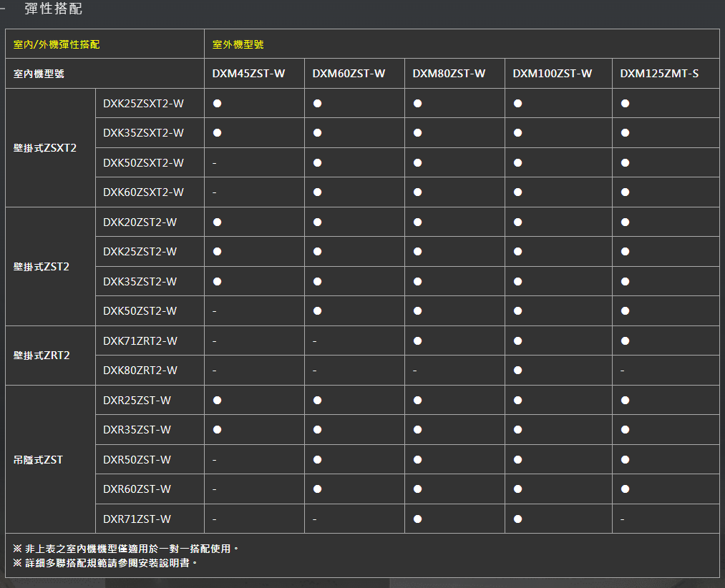This screenshot has height=588, width=725.
Task: Click compatibility dot for DXR71ZST-W with DXM80ZST-W
Action: pyautogui.click(x=417, y=519)
